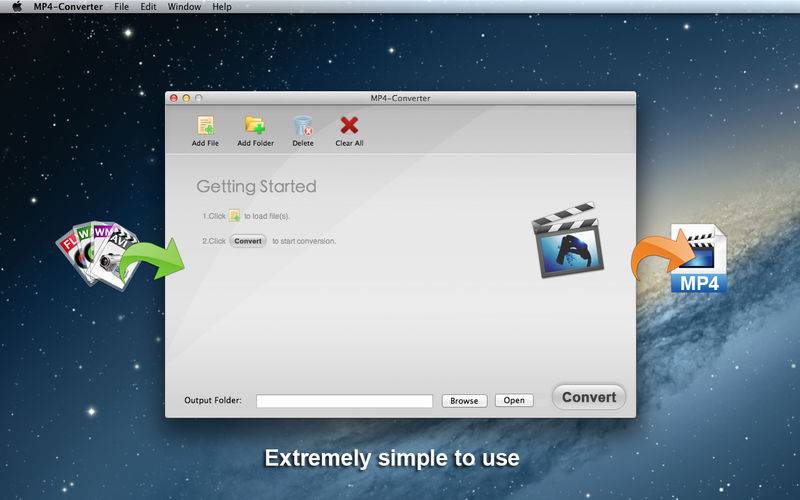This screenshot has width=800, height=500.
Task: Select the Add Folder icon
Action: click(255, 126)
